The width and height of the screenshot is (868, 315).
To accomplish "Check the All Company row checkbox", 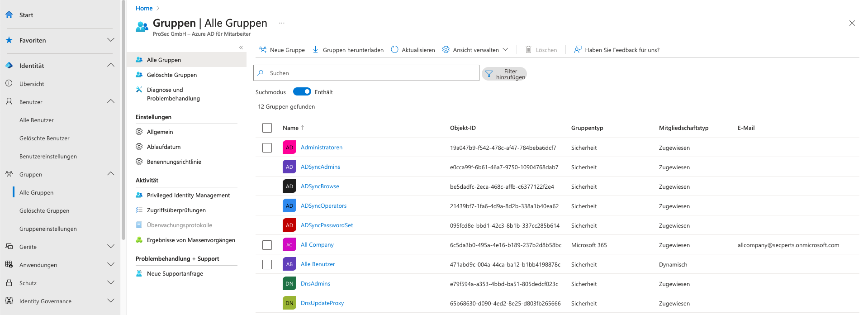I will click(x=267, y=245).
